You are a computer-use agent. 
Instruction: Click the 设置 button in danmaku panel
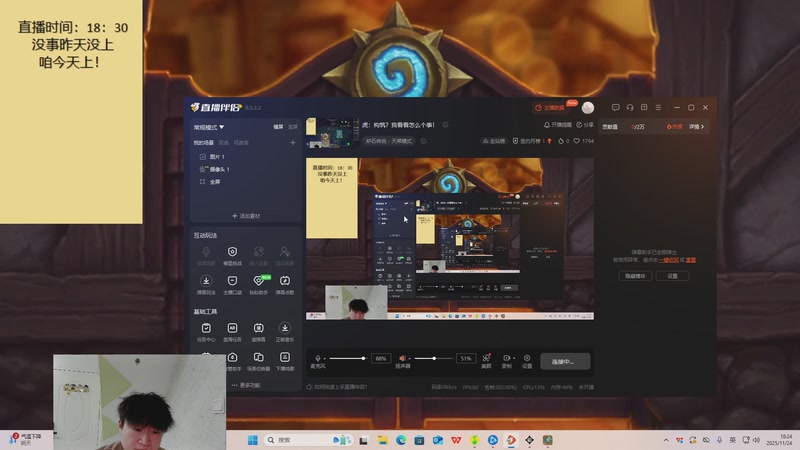tap(672, 276)
